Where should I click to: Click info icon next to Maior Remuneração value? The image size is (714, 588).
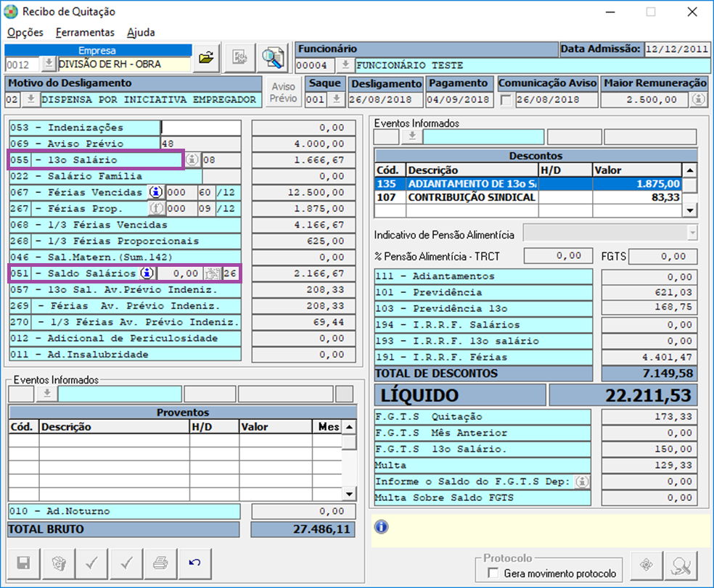tap(699, 99)
